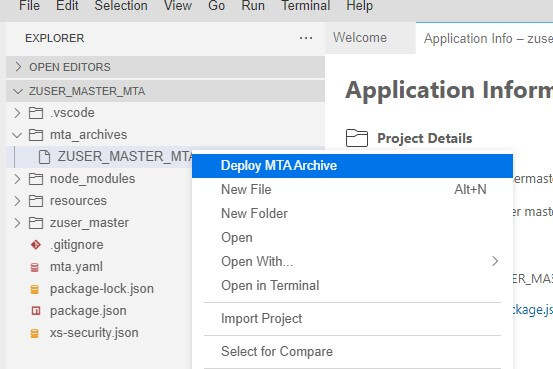The height and width of the screenshot is (369, 553).
Task: Click the xs-security.json file icon
Action: coord(35,333)
